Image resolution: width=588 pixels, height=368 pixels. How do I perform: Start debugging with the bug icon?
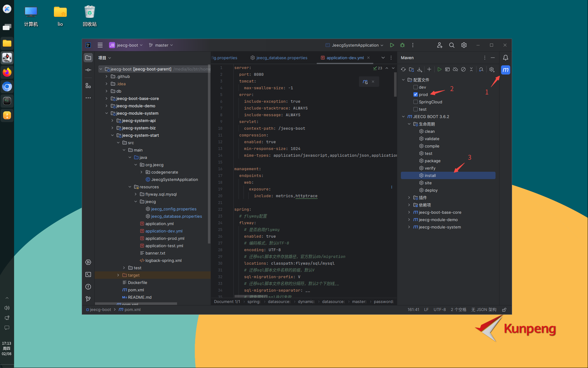click(402, 45)
